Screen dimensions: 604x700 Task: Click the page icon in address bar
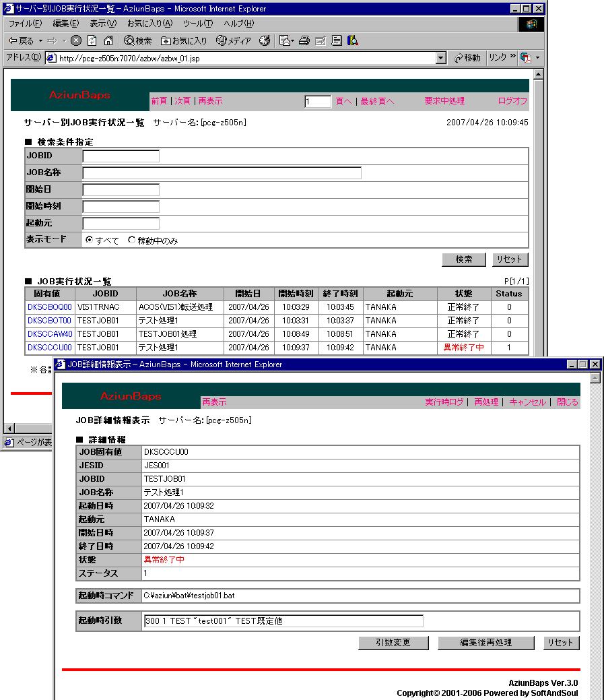click(x=52, y=58)
